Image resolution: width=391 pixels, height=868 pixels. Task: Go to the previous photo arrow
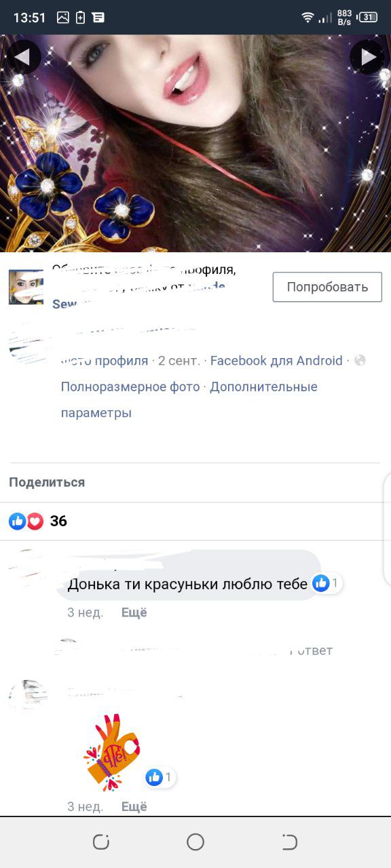coord(23,58)
